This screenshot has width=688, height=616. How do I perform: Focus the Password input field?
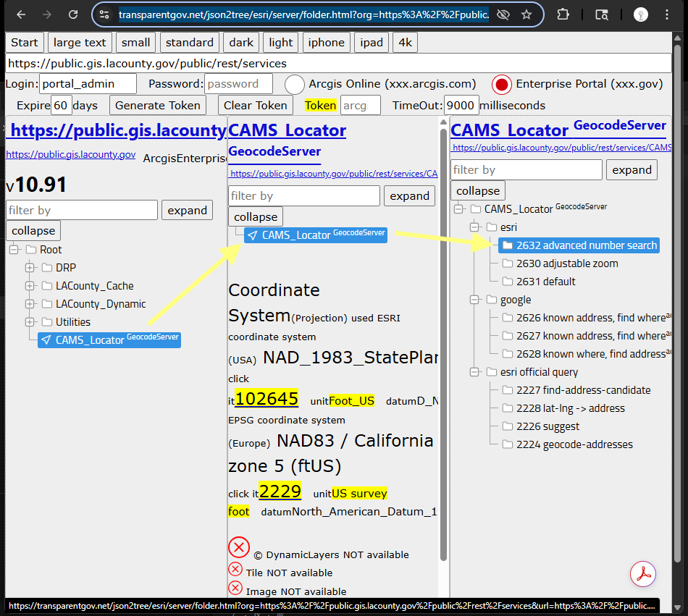[239, 84]
